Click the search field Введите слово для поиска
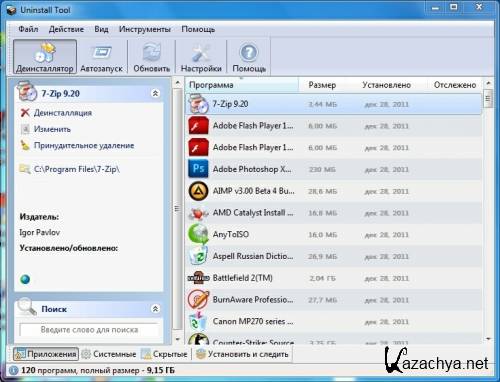 tap(89, 330)
